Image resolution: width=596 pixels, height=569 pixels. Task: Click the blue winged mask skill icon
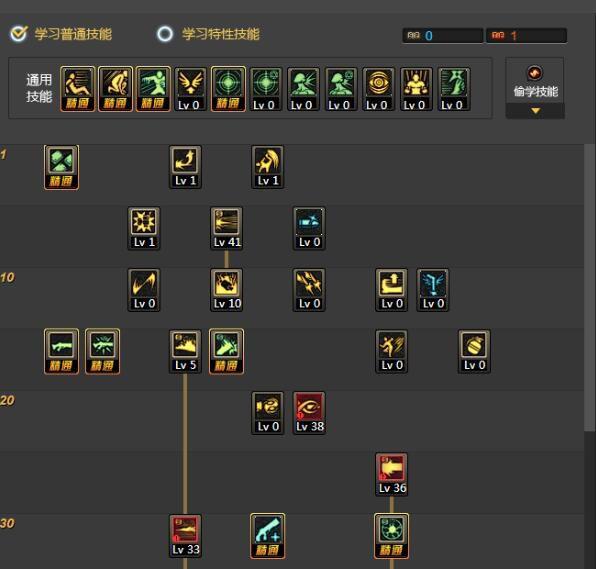(x=433, y=290)
